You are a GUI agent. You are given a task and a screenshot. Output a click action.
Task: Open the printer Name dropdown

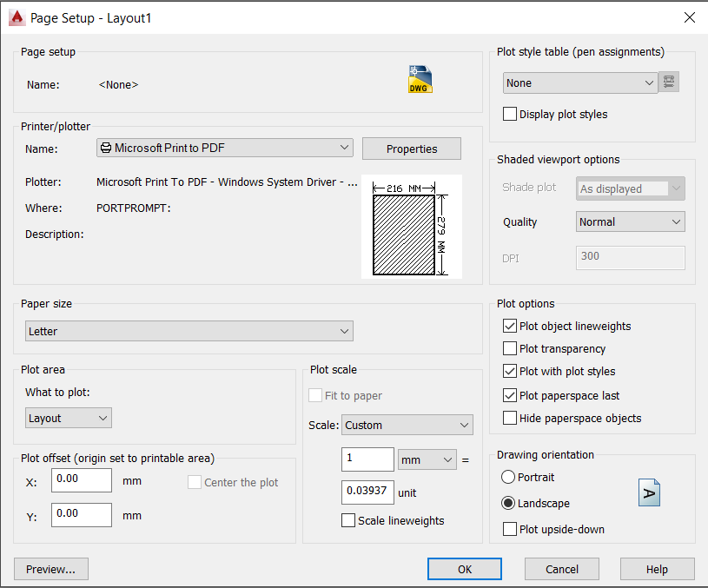[224, 148]
